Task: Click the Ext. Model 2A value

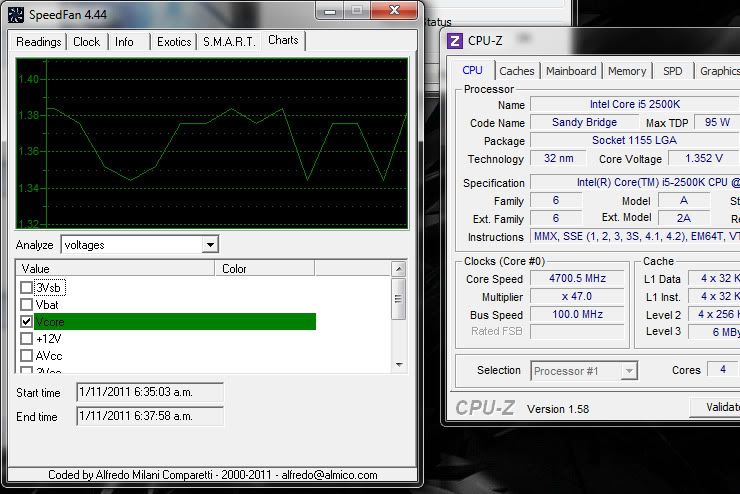Action: pos(683,218)
